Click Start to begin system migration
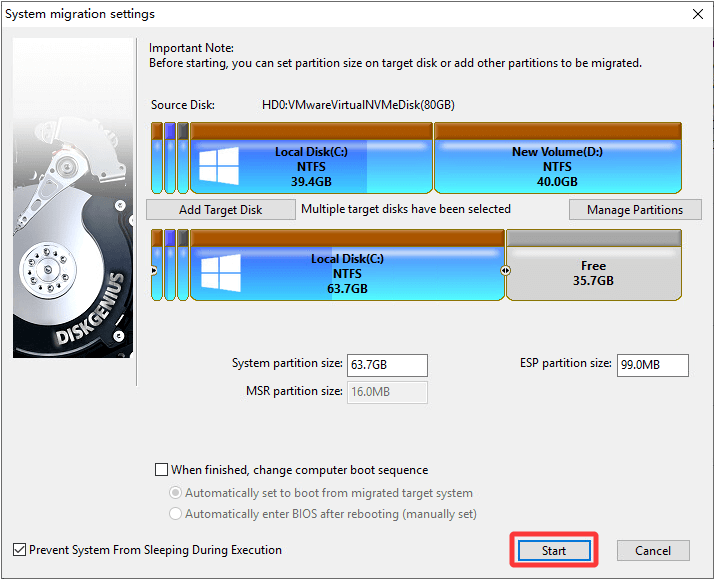Viewport: 715px width, 580px height. point(554,551)
